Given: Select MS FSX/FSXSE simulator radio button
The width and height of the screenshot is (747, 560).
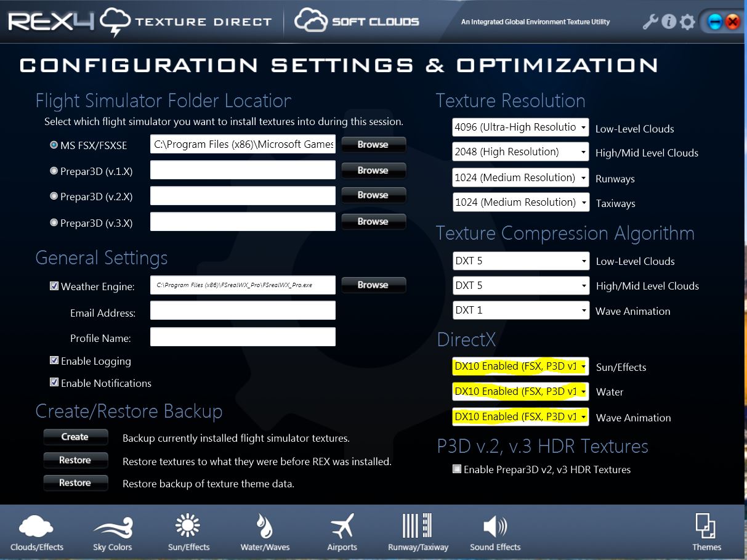Looking at the screenshot, I should (x=54, y=145).
